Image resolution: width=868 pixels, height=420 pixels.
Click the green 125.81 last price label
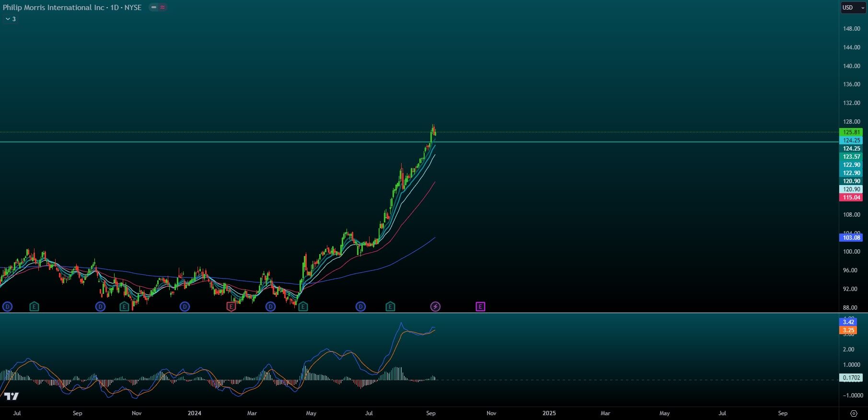click(x=851, y=132)
